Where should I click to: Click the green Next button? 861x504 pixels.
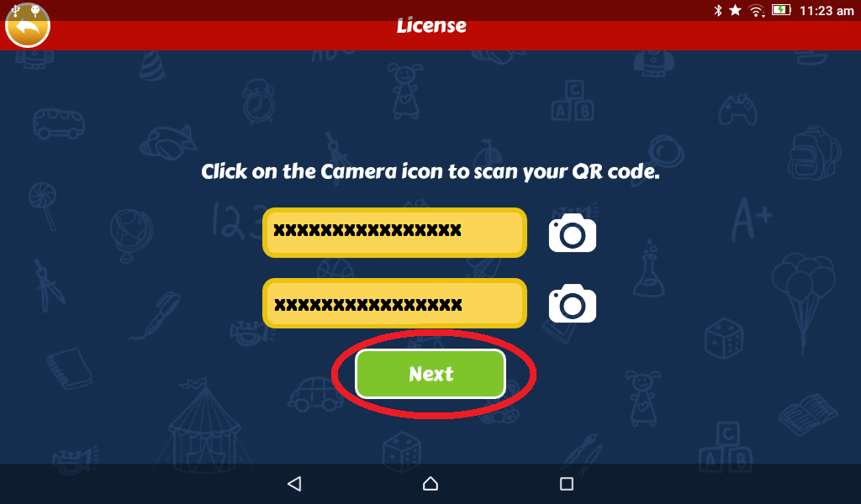(x=430, y=374)
